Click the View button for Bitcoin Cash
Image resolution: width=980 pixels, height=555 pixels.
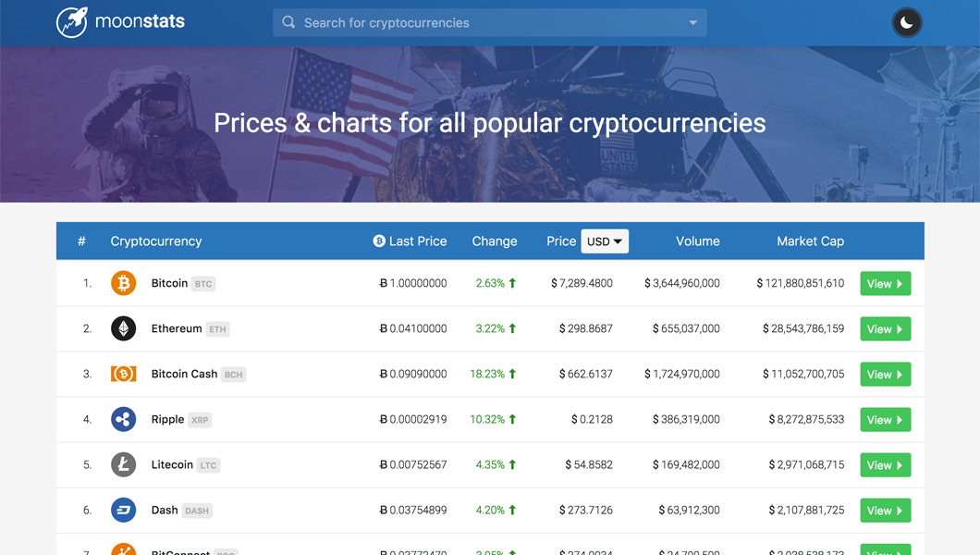[885, 375]
